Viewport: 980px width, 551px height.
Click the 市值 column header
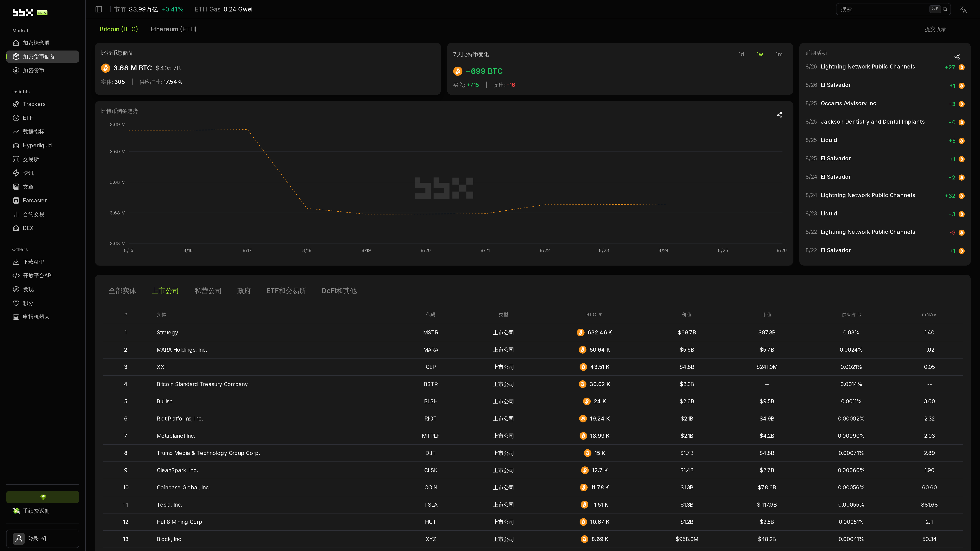point(767,315)
